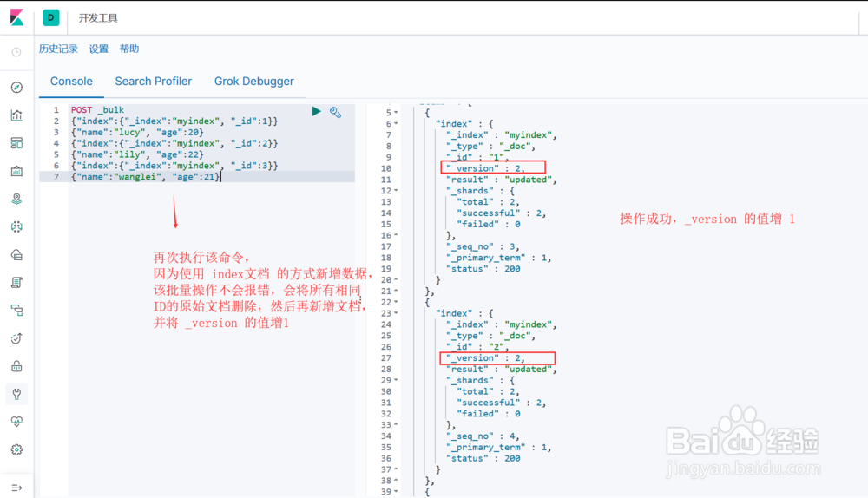
Task: Open Infrastructure icon in sidebar
Action: [x=16, y=254]
